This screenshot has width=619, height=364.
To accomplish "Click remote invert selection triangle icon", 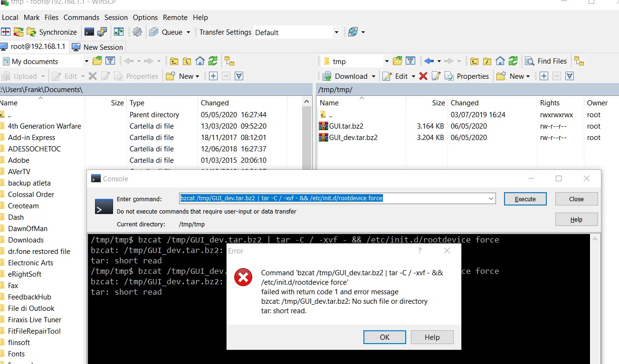I will click(x=570, y=76).
